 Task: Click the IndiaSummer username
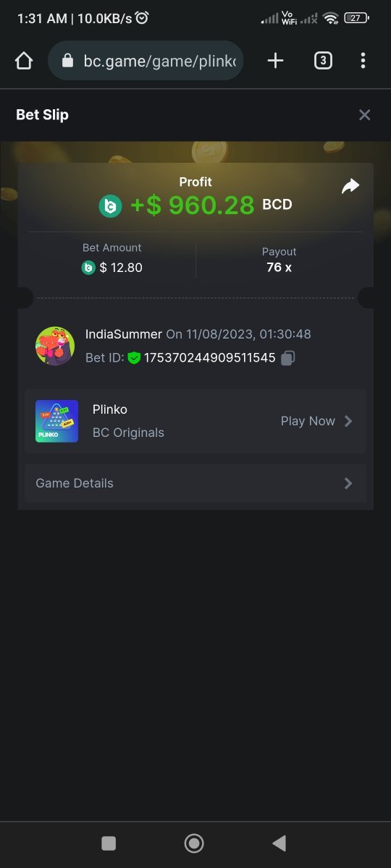(124, 334)
